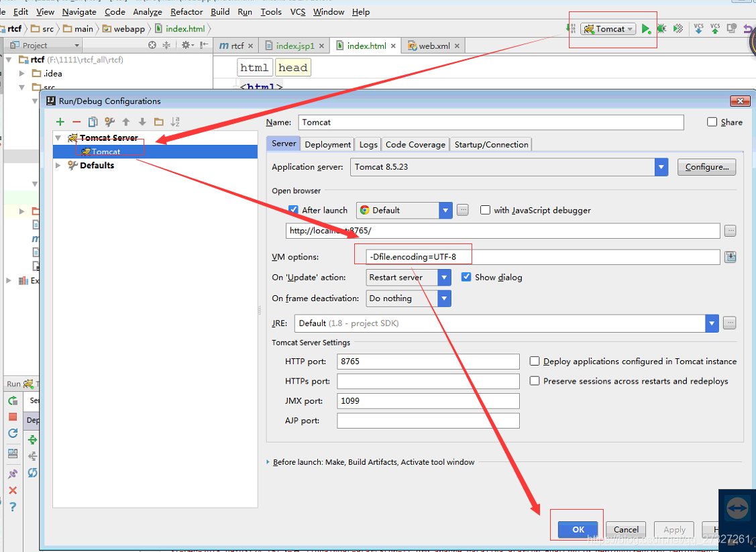Screen dimensions: 756x552
Task: Open TeamViewer icon at bottom right
Action: pyautogui.click(x=737, y=508)
